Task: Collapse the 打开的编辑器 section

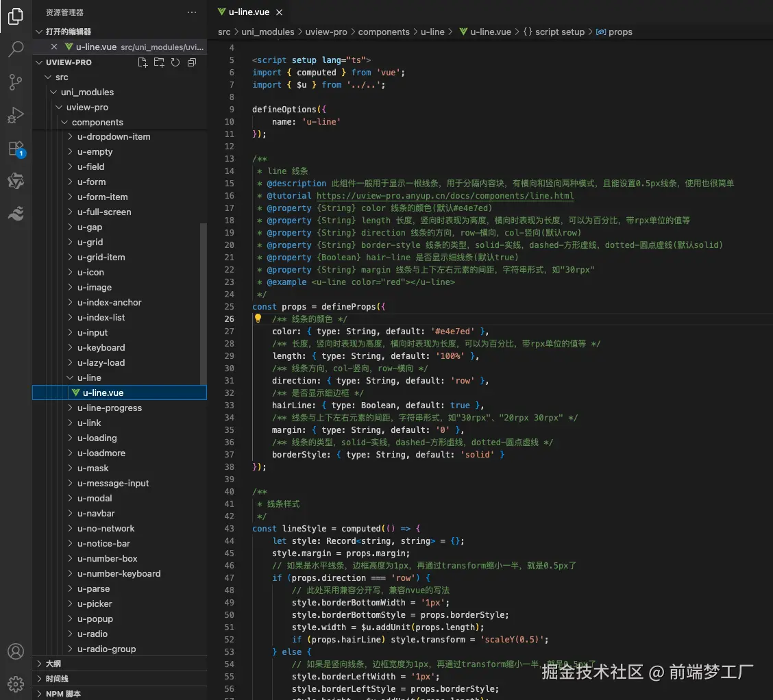Action: click(x=39, y=31)
